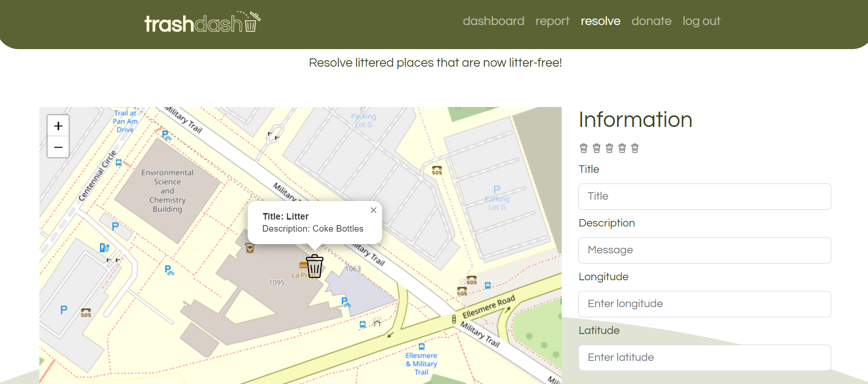
Task: Open the donate page
Action: (652, 21)
